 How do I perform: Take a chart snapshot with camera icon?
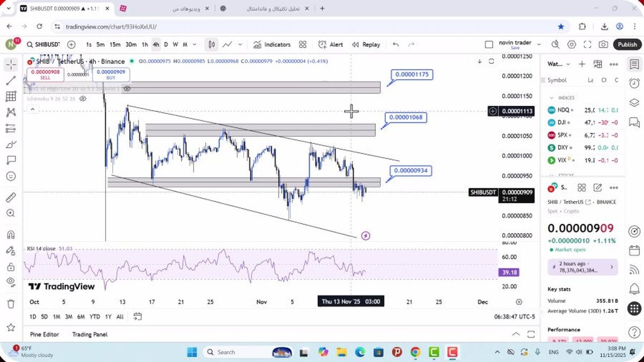[604, 45]
